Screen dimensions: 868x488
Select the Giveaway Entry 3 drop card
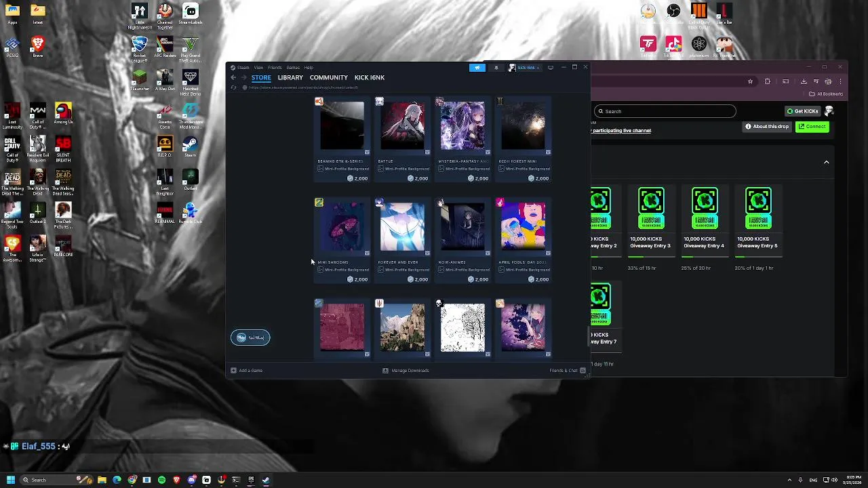(650, 220)
